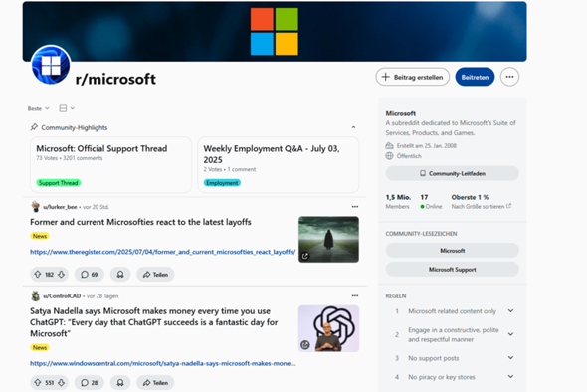Viewport: 587px width, 392px height.
Task: Open the layoffs post title
Action: pos(140,222)
